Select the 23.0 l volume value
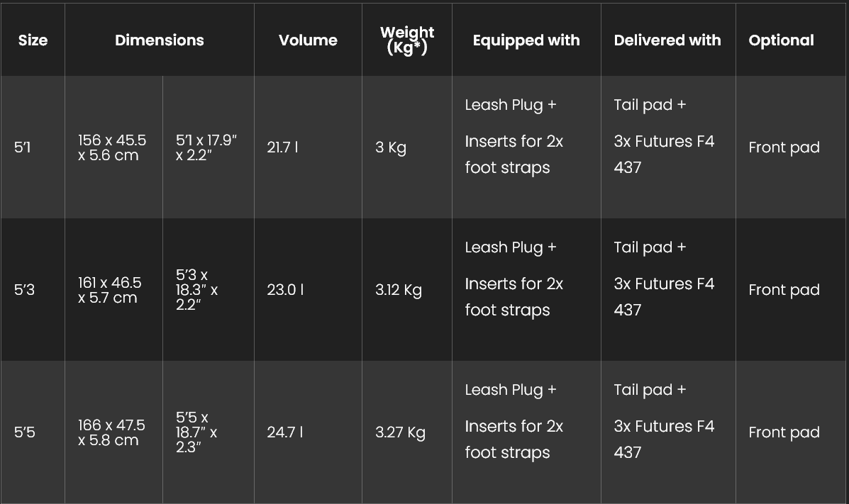The height and width of the screenshot is (504, 849). pyautogui.click(x=285, y=290)
